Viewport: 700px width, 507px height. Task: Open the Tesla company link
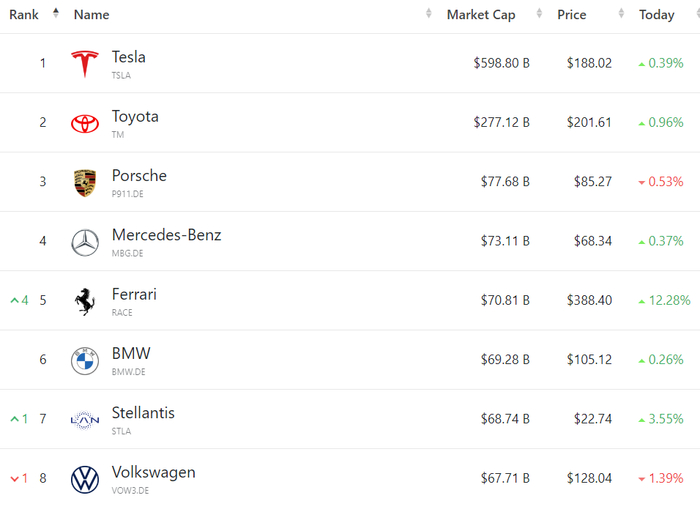(x=129, y=57)
